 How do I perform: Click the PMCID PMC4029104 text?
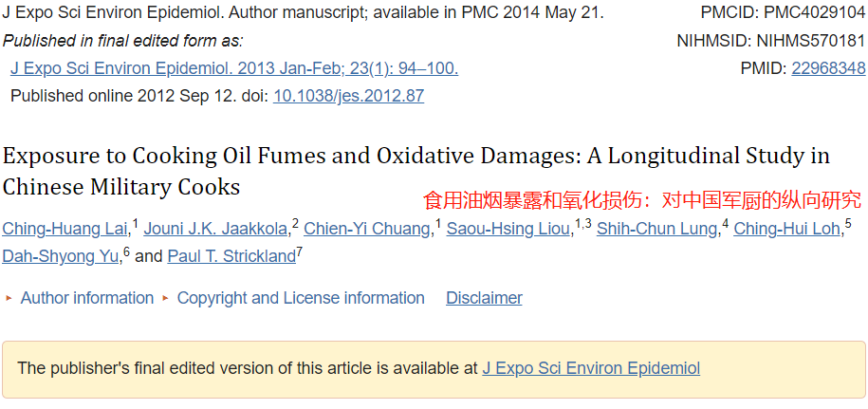[783, 12]
